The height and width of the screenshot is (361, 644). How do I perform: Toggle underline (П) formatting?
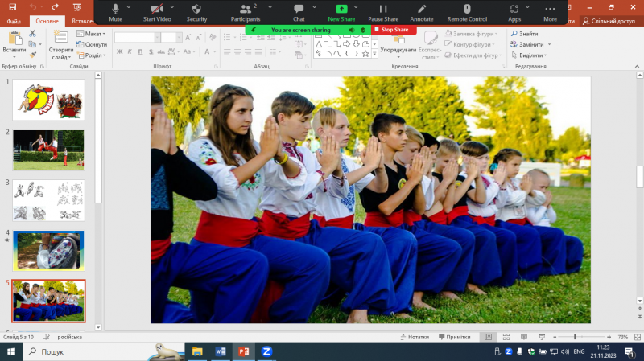click(x=140, y=51)
